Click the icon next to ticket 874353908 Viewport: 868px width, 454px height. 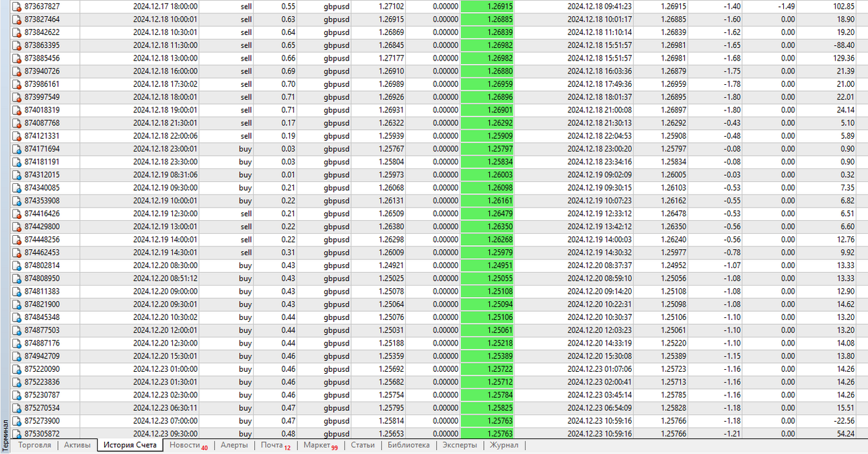(x=17, y=201)
